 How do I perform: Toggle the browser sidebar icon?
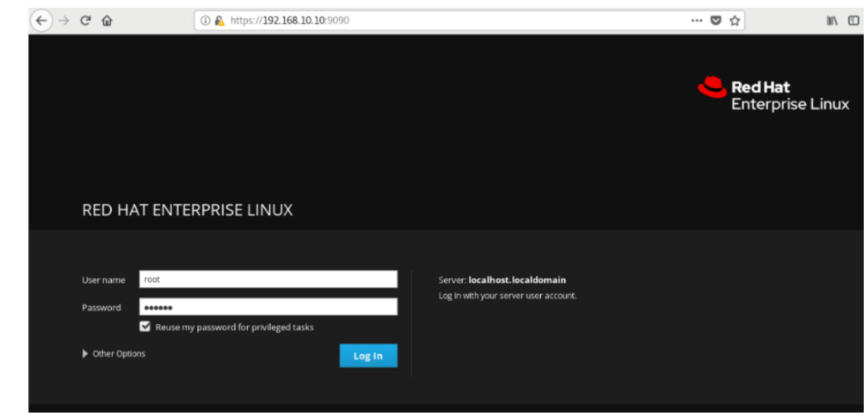(x=853, y=21)
